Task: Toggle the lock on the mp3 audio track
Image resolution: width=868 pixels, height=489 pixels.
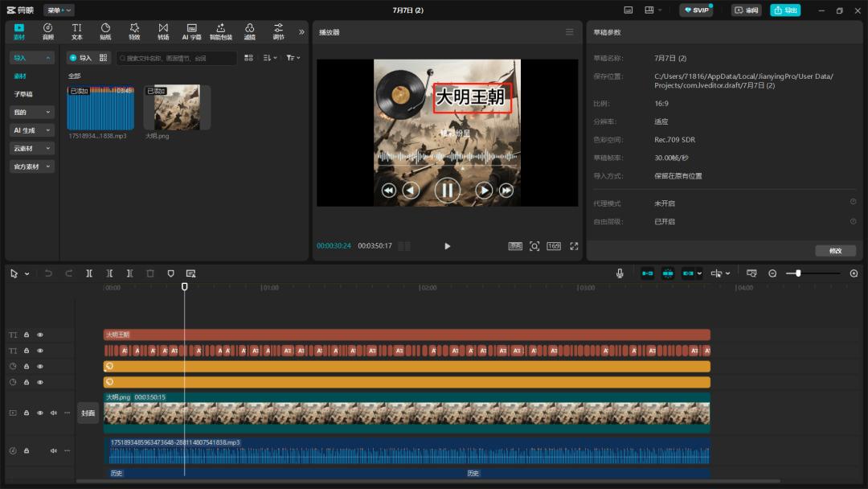Action: point(27,450)
